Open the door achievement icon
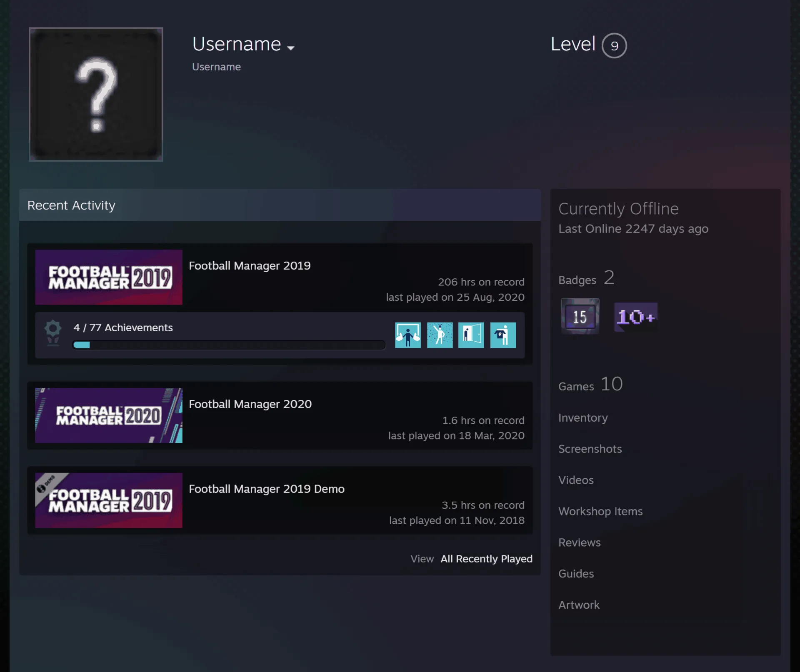The width and height of the screenshot is (800, 672). pyautogui.click(x=471, y=335)
